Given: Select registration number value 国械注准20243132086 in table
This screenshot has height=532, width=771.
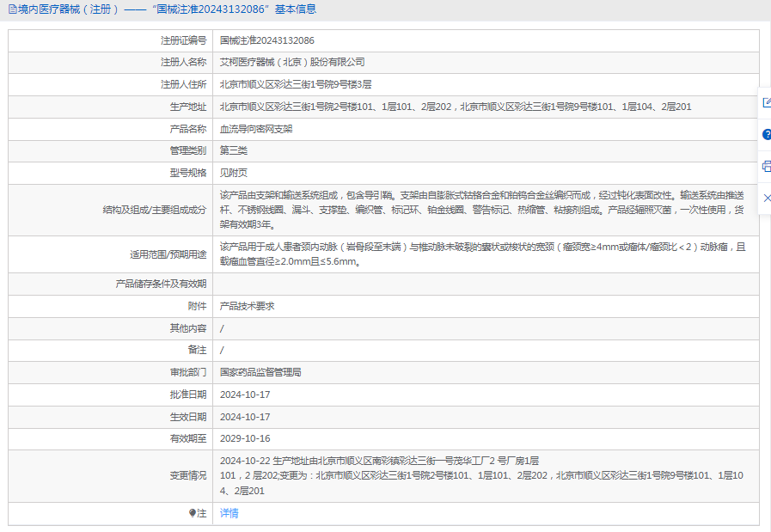Looking at the screenshot, I should point(267,40).
